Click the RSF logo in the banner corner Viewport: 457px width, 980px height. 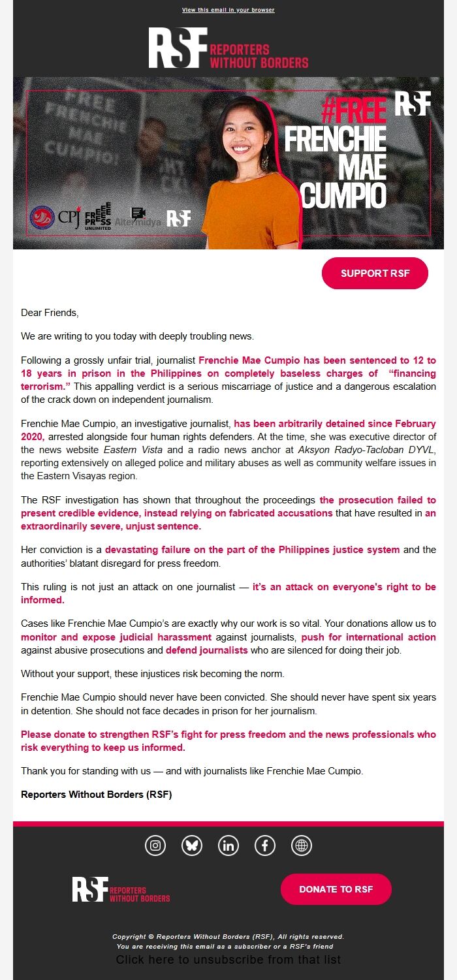[412, 106]
